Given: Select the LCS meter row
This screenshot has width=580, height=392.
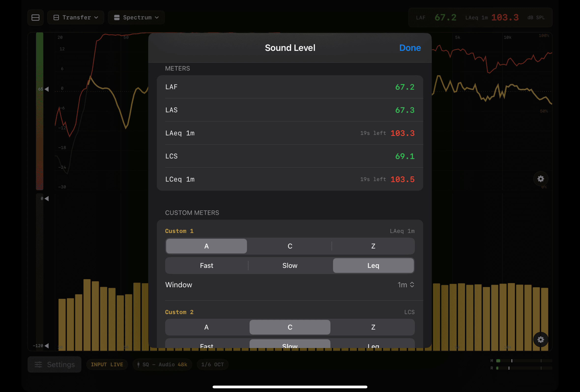Looking at the screenshot, I should (x=290, y=156).
